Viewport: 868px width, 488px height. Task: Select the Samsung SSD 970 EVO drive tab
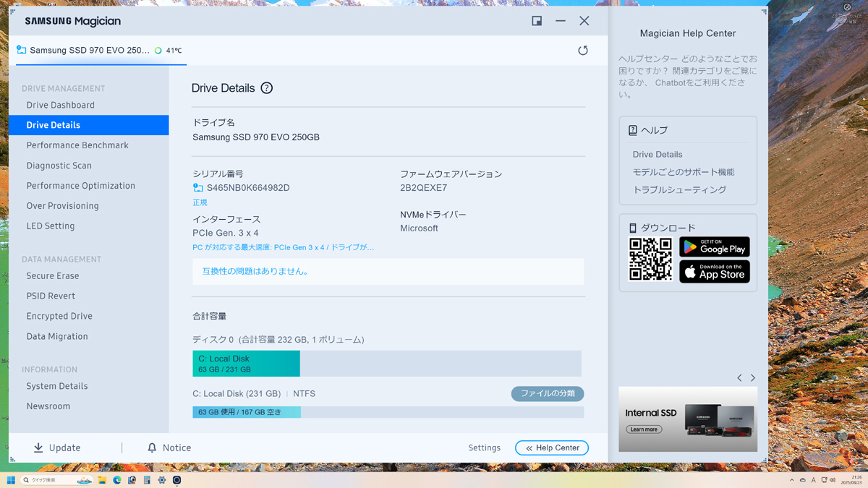point(101,51)
